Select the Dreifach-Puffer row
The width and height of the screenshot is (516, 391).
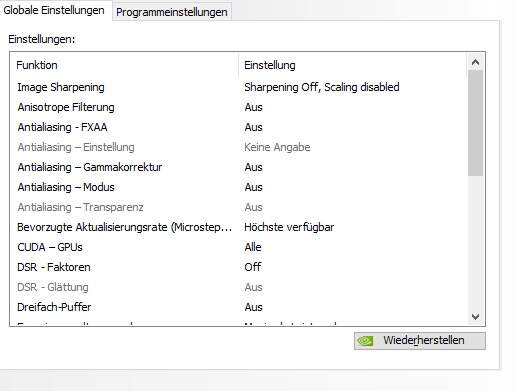(x=239, y=307)
